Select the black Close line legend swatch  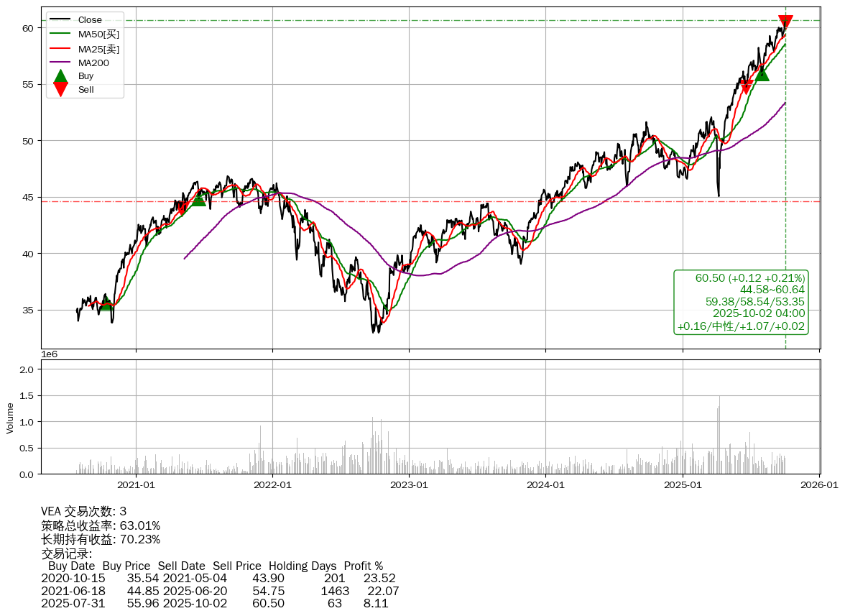(x=61, y=20)
